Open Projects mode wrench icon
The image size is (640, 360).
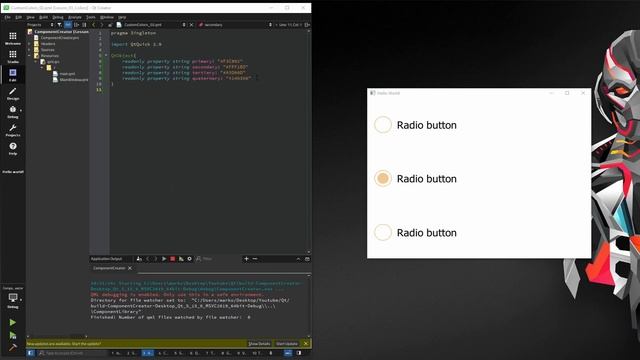[13, 130]
